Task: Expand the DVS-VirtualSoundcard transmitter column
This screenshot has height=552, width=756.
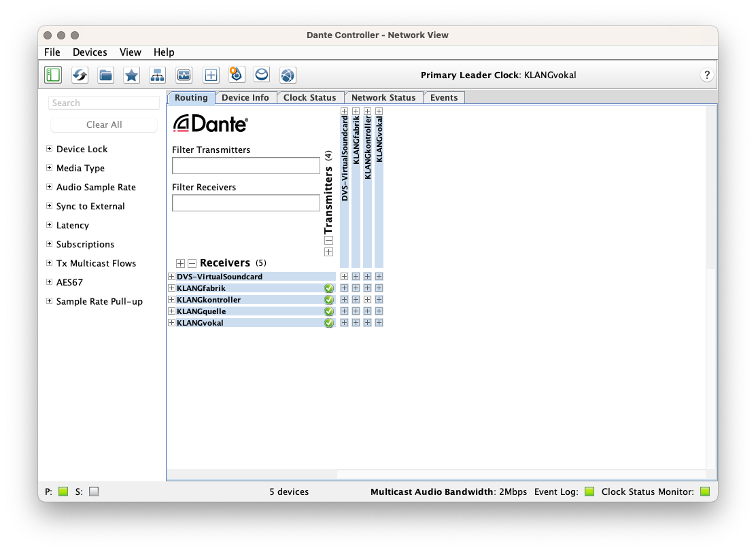Action: click(x=344, y=111)
